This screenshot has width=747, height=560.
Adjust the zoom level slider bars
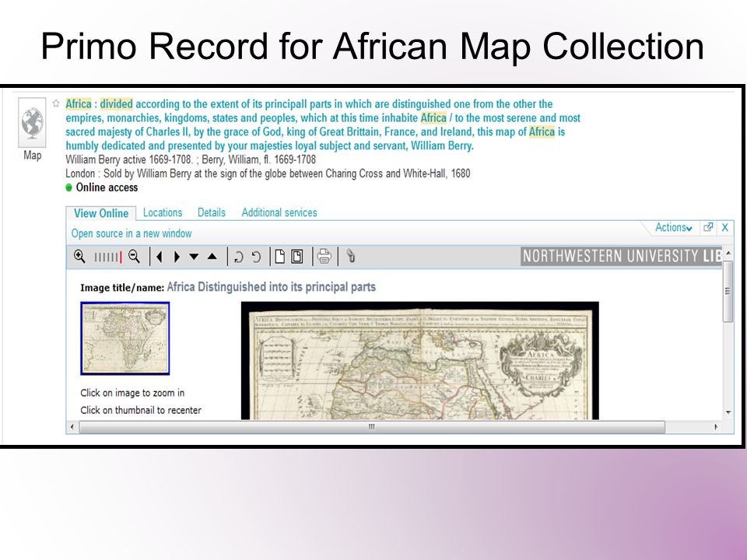point(108,257)
